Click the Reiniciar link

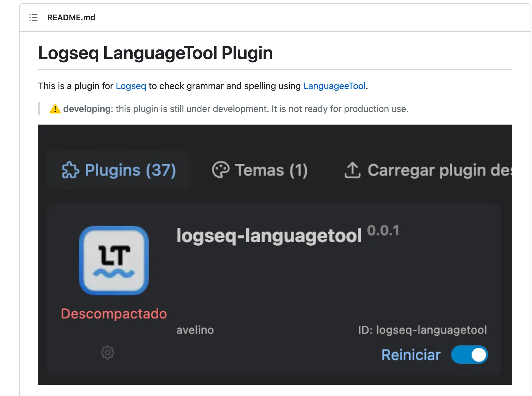pos(411,355)
